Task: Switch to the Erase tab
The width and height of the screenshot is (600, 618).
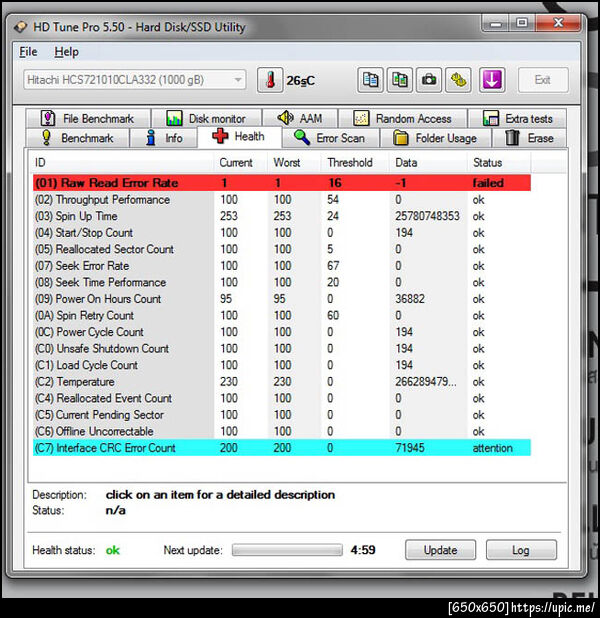Action: (x=529, y=138)
